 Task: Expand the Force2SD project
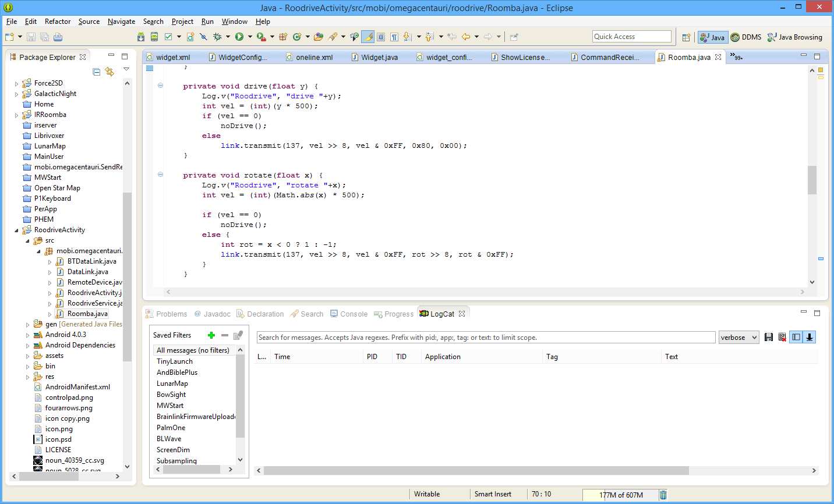(x=16, y=84)
